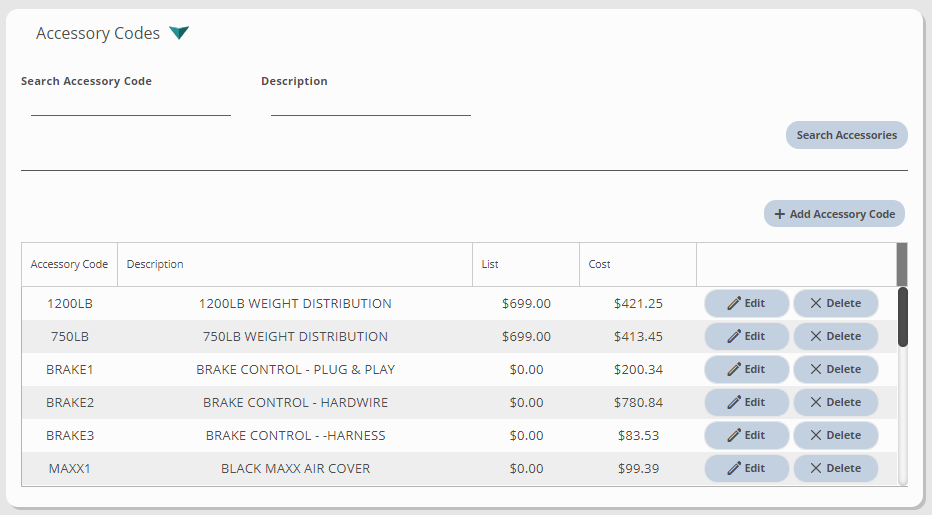Click the $413.45 cost value
The width and height of the screenshot is (932, 515).
(x=638, y=337)
